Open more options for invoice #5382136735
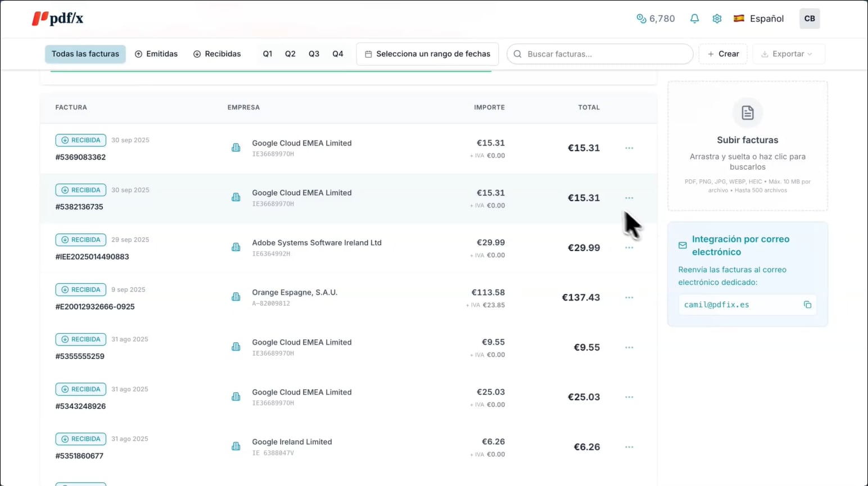Viewport: 868px width, 486px height. tap(629, 198)
